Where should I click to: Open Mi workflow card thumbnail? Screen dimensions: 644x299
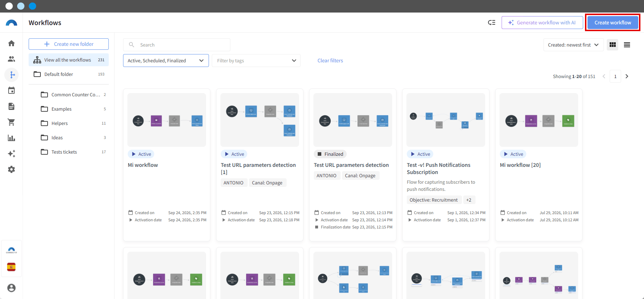(x=167, y=120)
